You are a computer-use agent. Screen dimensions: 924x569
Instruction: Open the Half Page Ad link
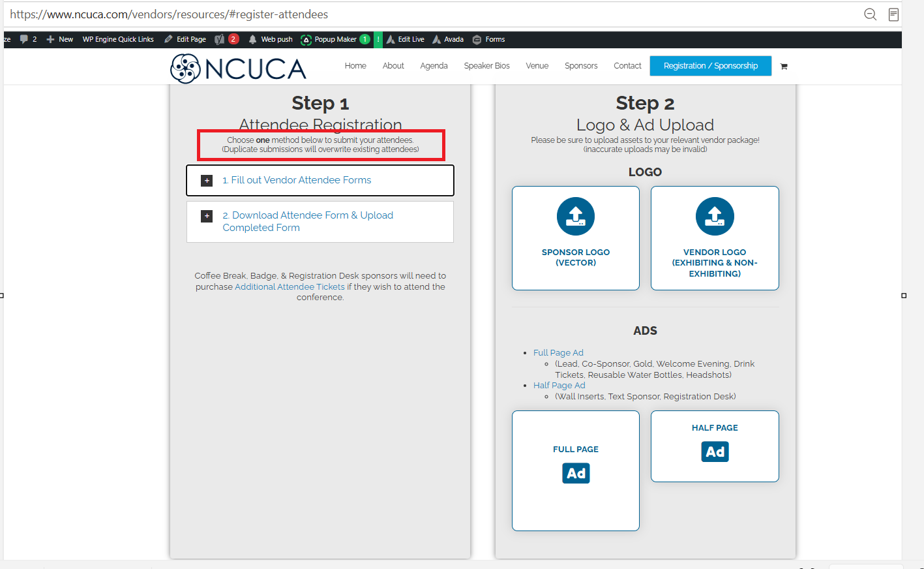[559, 385]
